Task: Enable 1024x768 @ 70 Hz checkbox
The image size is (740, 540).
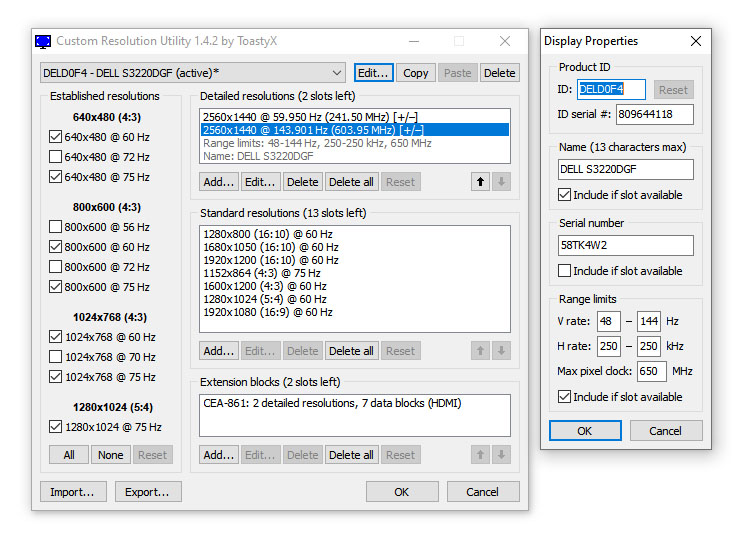Action: 55,357
